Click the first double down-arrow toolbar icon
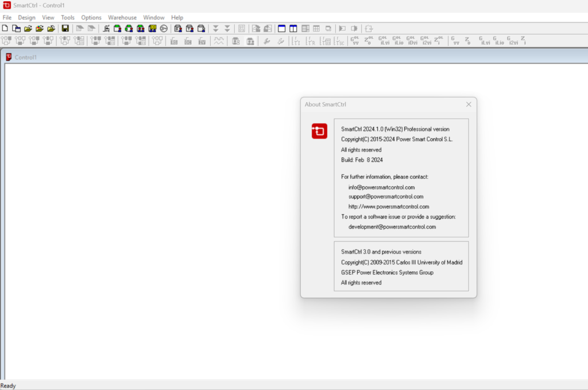This screenshot has height=390, width=588. (216, 29)
